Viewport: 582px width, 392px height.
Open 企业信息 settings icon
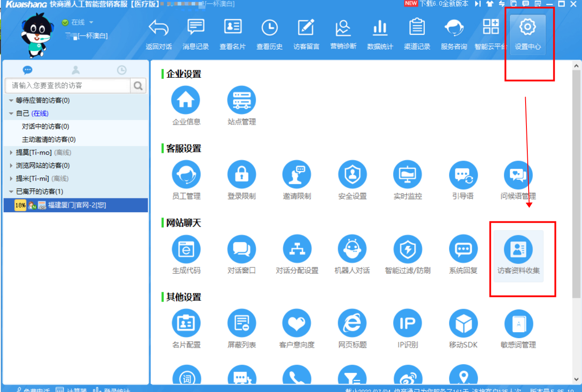(x=186, y=101)
